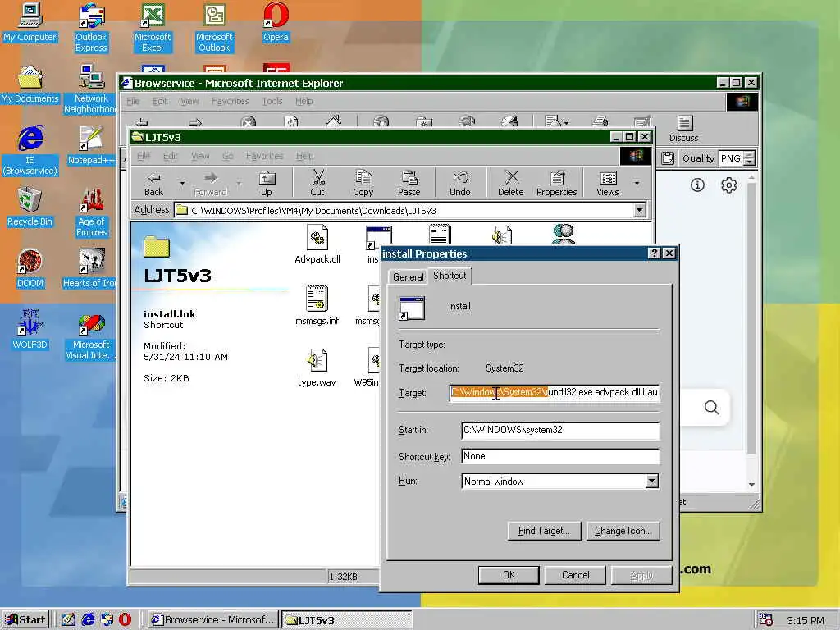This screenshot has width=840, height=630.
Task: Click Discuss button in Internet Explorer
Action: pyautogui.click(x=684, y=129)
